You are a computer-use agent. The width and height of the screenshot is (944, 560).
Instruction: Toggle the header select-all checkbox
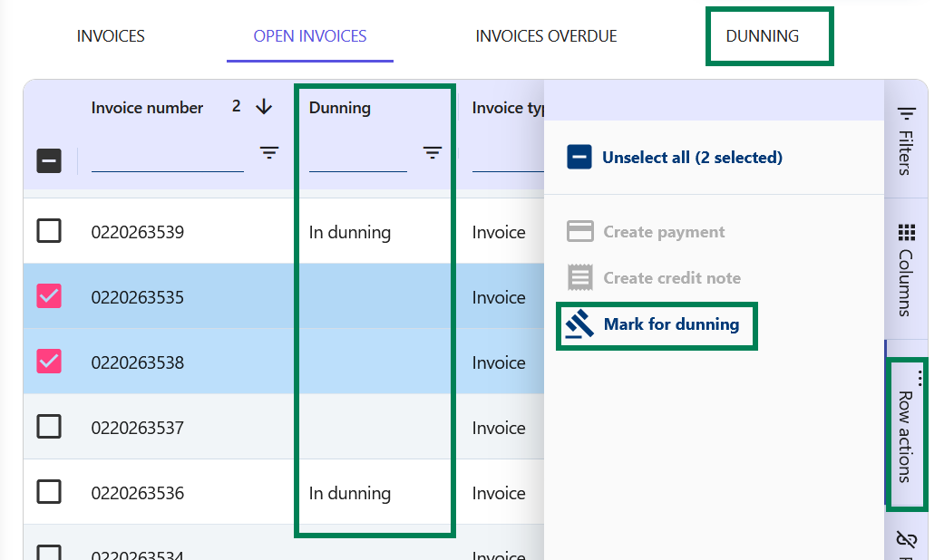click(x=49, y=161)
